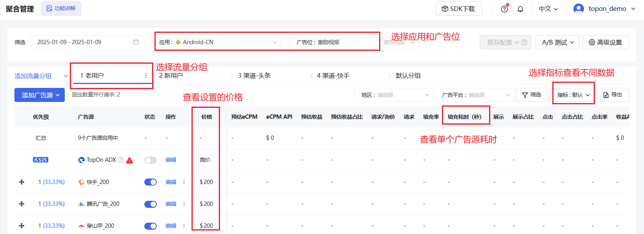Click the 快手 platform logo icon
This screenshot has width=644, height=234.
82,182
